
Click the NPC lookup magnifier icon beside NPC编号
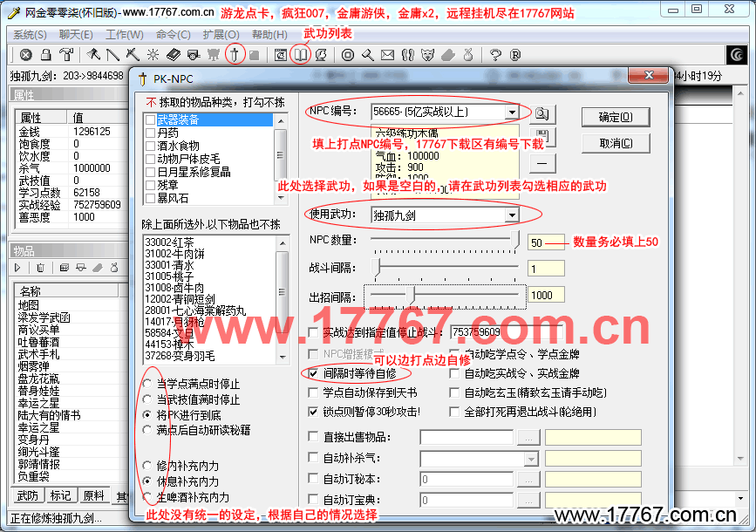pyautogui.click(x=541, y=114)
